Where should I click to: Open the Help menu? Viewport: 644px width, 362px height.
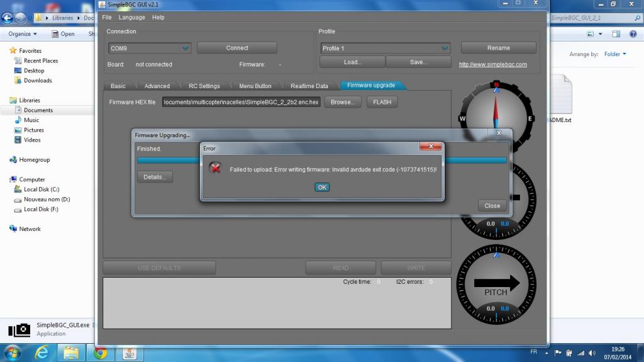(158, 17)
